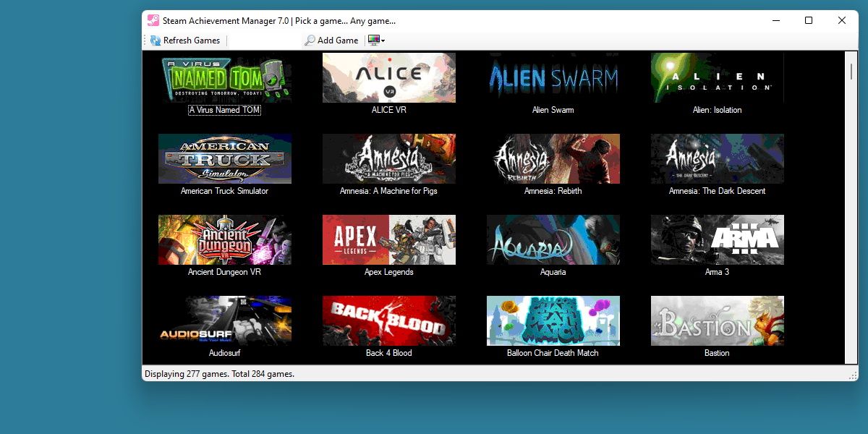Select the A Virus Named TOM game
This screenshot has height=434, width=868.
tap(225, 77)
